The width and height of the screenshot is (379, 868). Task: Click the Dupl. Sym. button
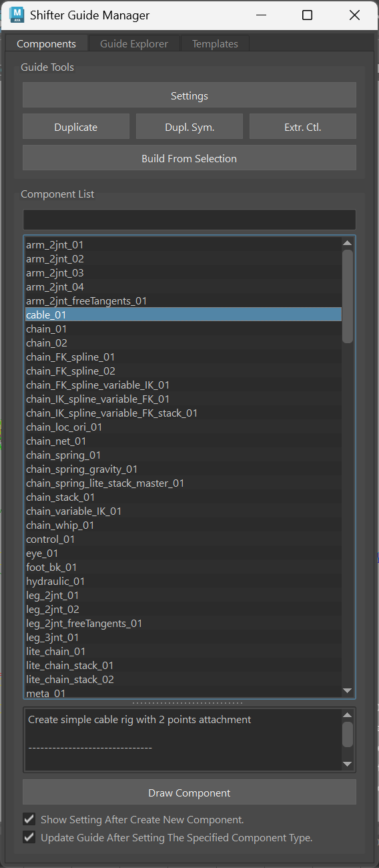[190, 127]
